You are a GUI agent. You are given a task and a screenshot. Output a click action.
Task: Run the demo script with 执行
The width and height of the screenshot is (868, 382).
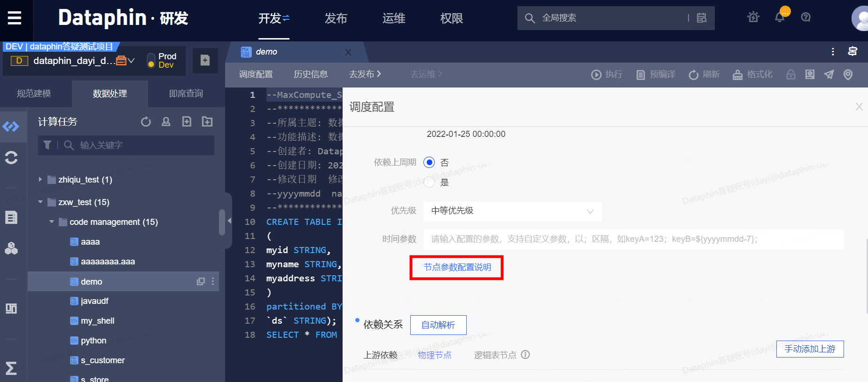[x=606, y=74]
